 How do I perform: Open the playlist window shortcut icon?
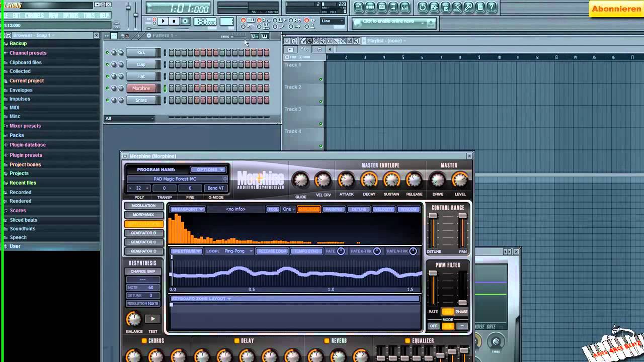pos(359,7)
